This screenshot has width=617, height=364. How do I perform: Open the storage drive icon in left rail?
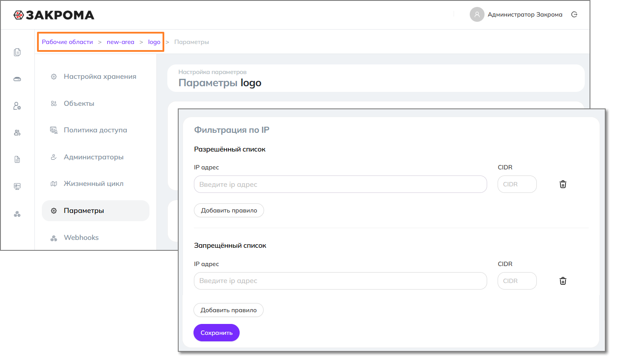coord(17,79)
